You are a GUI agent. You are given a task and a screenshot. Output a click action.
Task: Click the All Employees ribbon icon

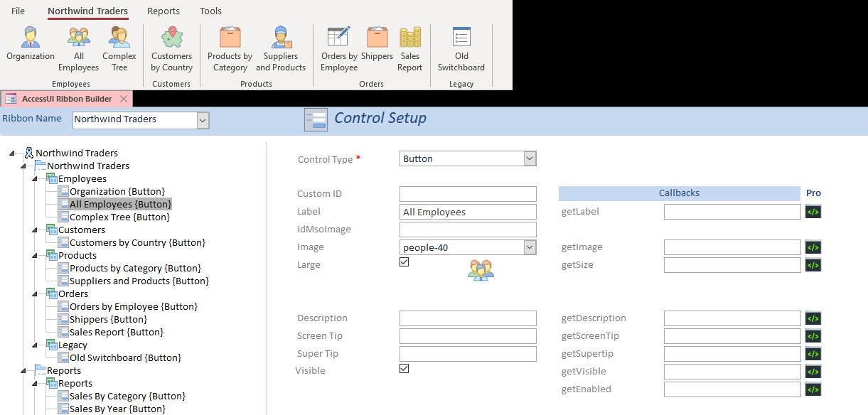pyautogui.click(x=79, y=37)
